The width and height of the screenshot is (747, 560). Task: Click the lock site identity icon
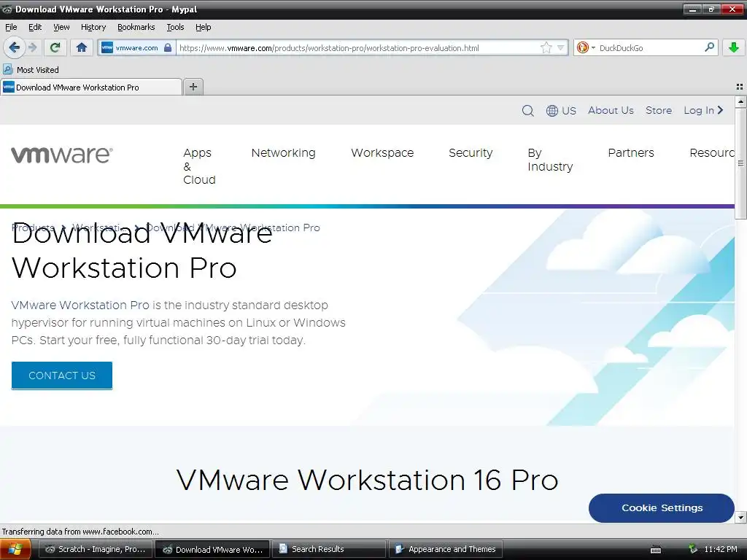[168, 47]
